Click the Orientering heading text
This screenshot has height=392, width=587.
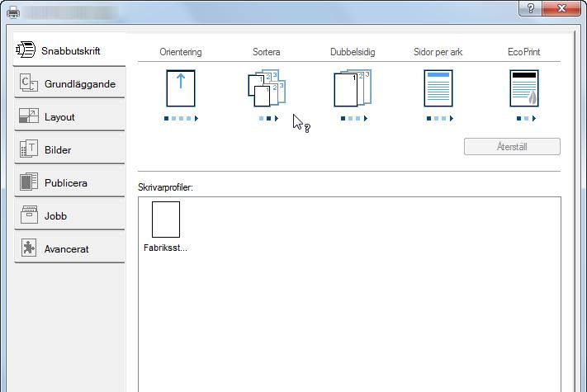(181, 52)
